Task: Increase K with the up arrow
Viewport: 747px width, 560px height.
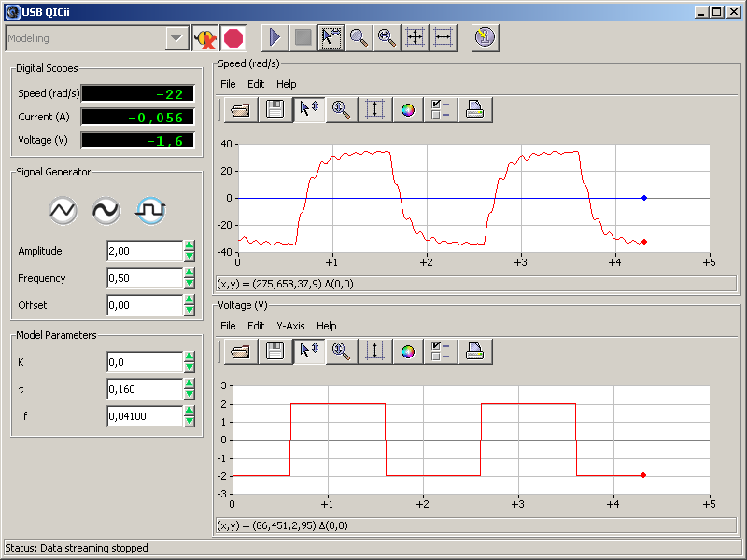Action: click(190, 357)
